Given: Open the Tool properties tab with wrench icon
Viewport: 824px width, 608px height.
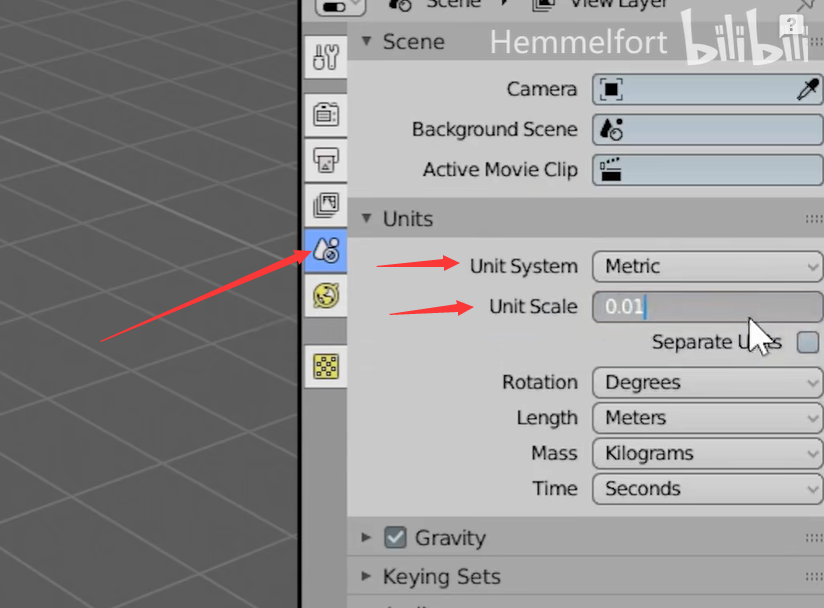Looking at the screenshot, I should pos(326,57).
